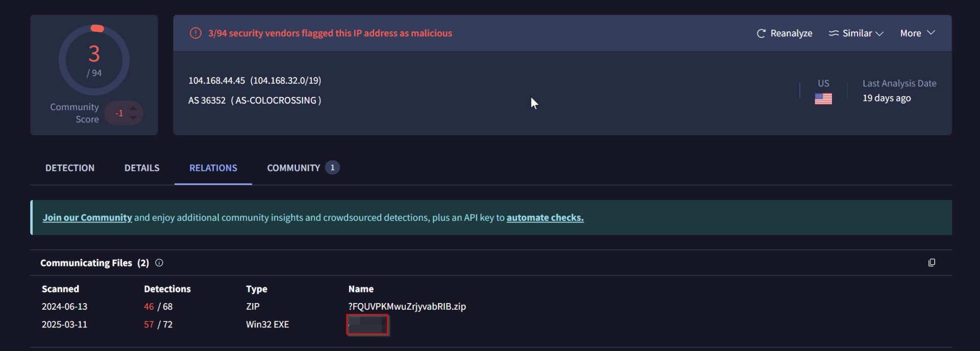Follow the Join our Community link

pos(87,217)
